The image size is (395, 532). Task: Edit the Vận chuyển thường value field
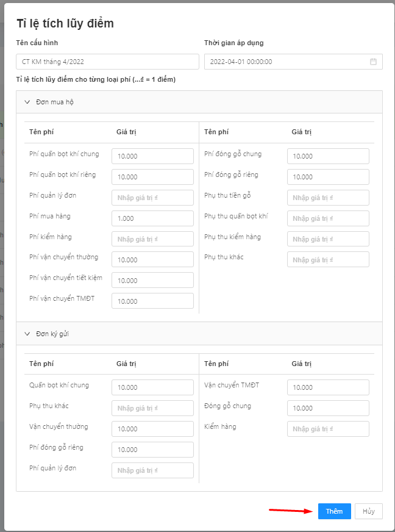[x=152, y=429]
